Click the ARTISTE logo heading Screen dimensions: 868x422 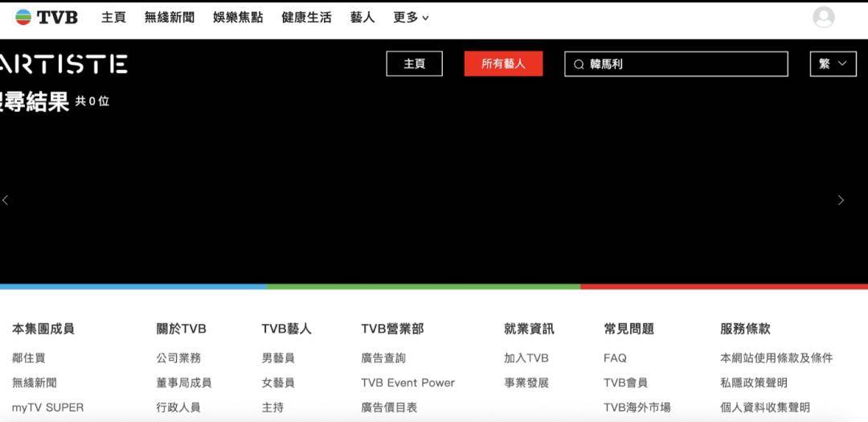[x=64, y=64]
